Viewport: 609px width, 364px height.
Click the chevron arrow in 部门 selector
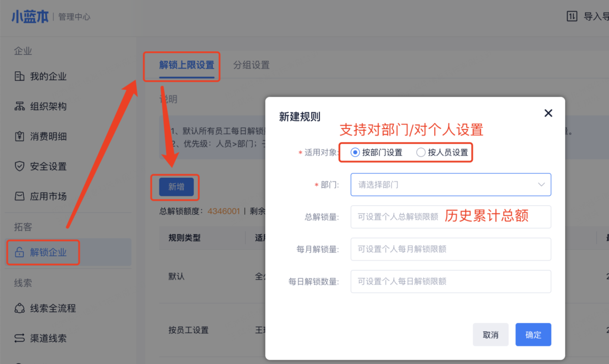tap(541, 185)
